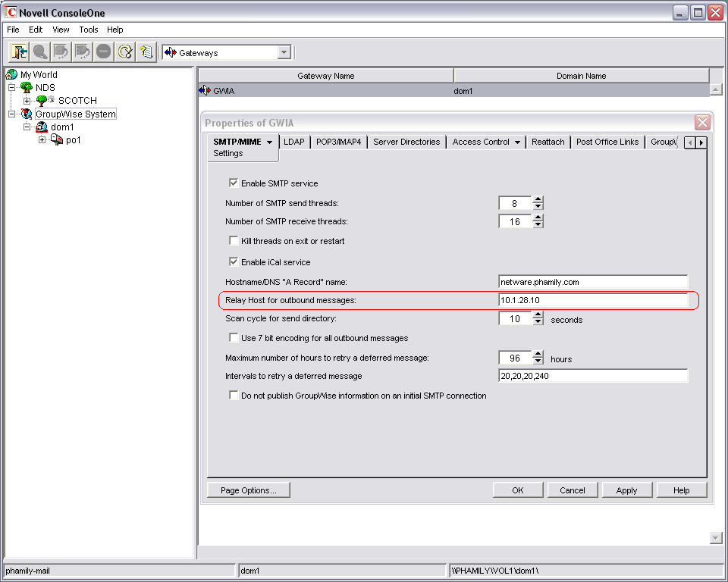Click the dialog Help button
The height and width of the screenshot is (582, 728).
[682, 490]
